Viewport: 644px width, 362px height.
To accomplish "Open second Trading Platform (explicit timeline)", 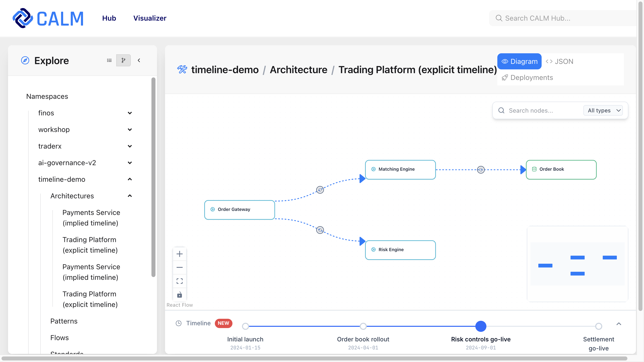I will (x=90, y=299).
